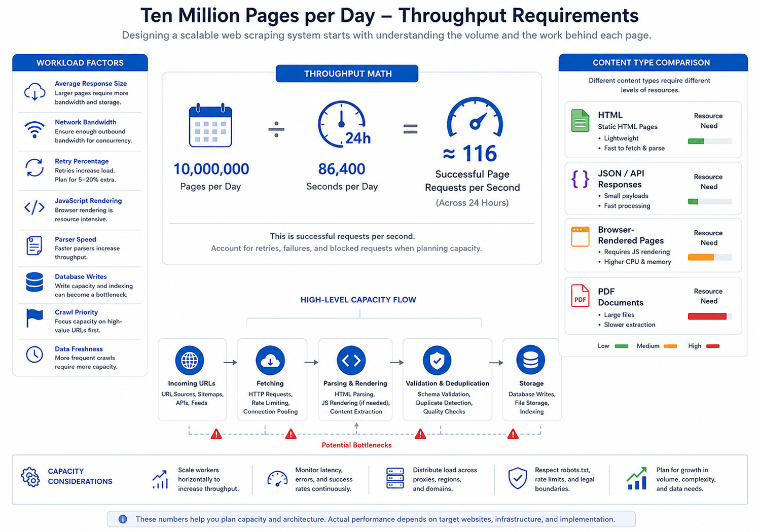Image resolution: width=760 pixels, height=532 pixels.
Task: Select the CONTENT TYPE COMPARISON header
Action: coord(653,62)
